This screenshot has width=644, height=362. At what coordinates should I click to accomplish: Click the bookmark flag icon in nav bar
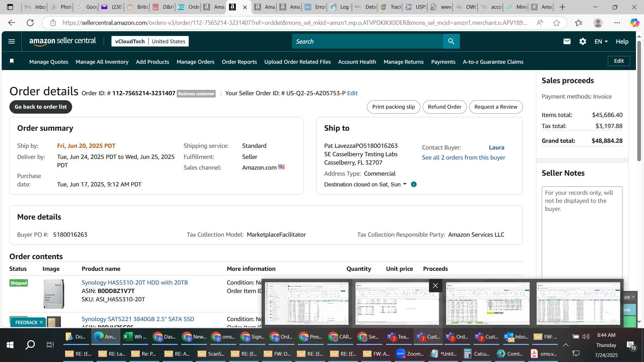tap(12, 61)
